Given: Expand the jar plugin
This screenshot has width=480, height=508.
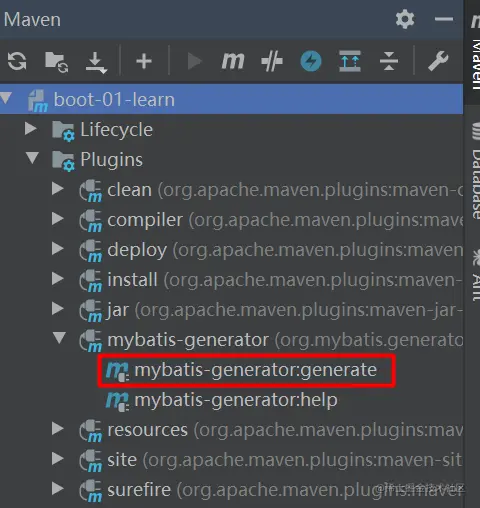Looking at the screenshot, I should click(58, 308).
